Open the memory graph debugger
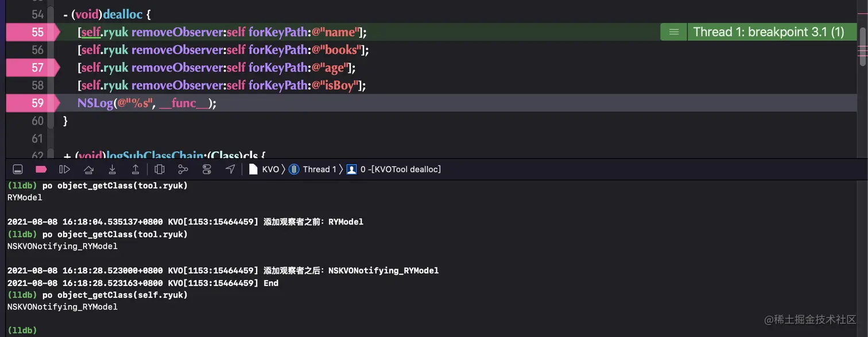Image resolution: width=868 pixels, height=337 pixels. [x=183, y=169]
